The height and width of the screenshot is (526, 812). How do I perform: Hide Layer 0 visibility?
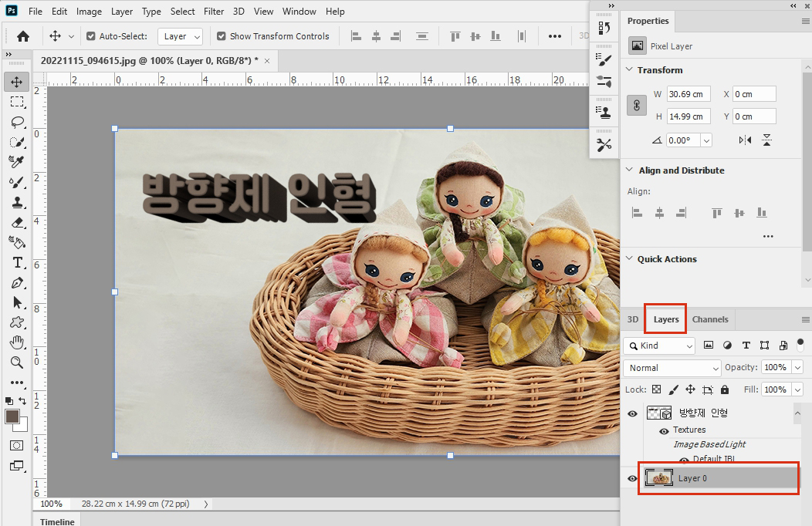(x=632, y=478)
